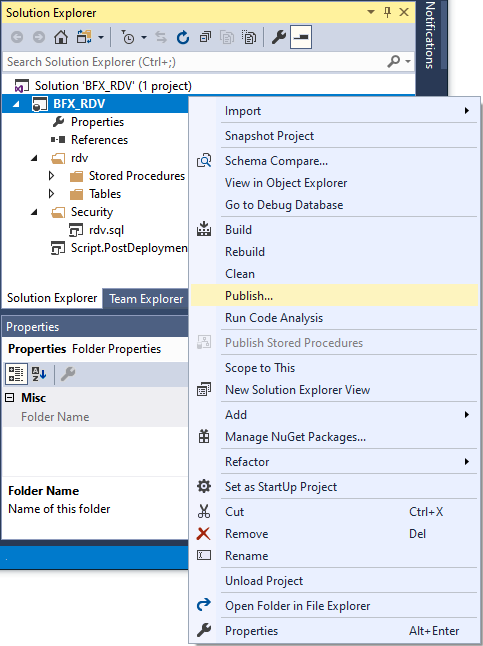Toggle the Preview Selected Items button
The image size is (483, 646).
[x=301, y=37]
